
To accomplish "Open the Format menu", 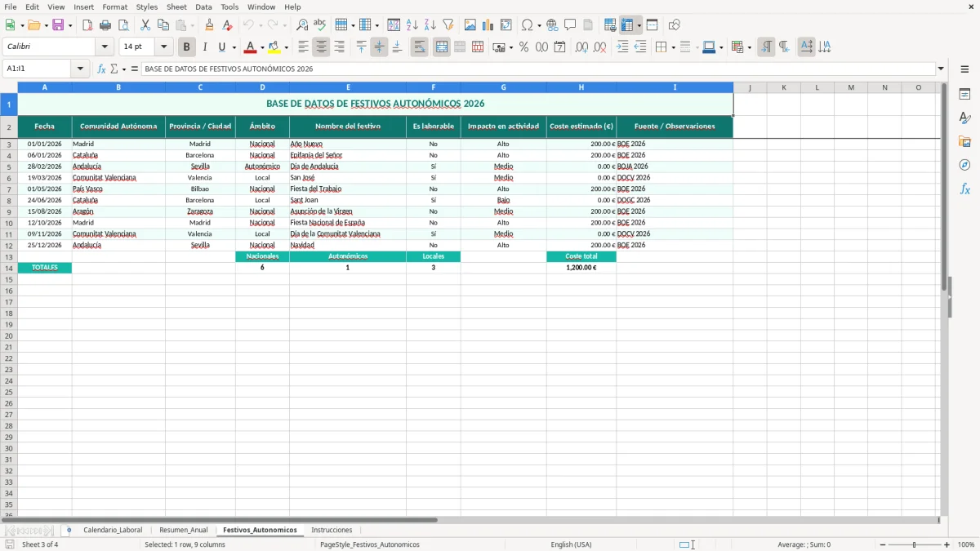I will (115, 7).
